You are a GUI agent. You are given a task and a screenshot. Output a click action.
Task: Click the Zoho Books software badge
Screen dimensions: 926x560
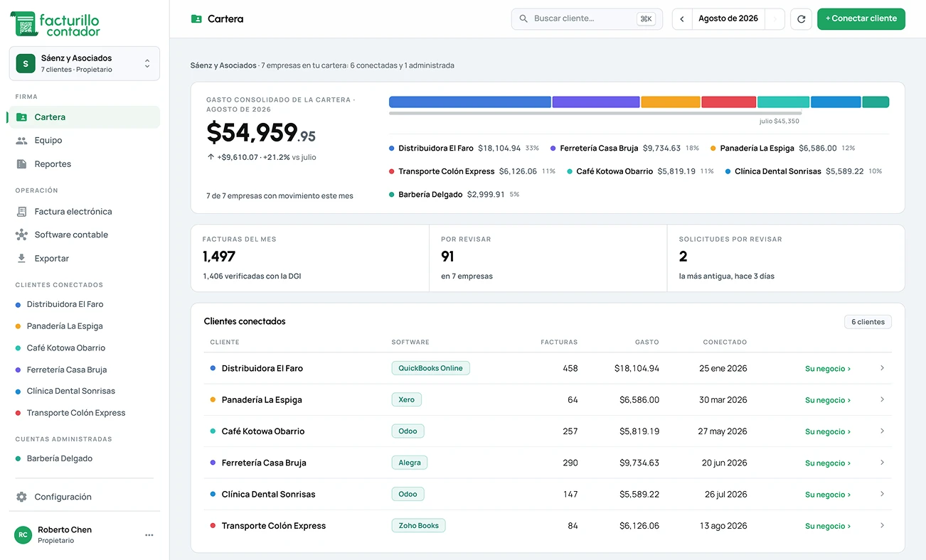coord(418,526)
